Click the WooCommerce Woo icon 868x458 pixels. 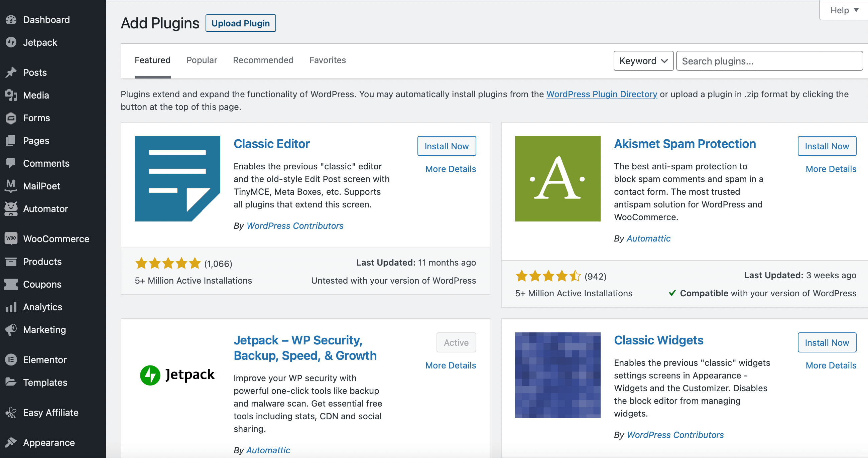(x=11, y=239)
